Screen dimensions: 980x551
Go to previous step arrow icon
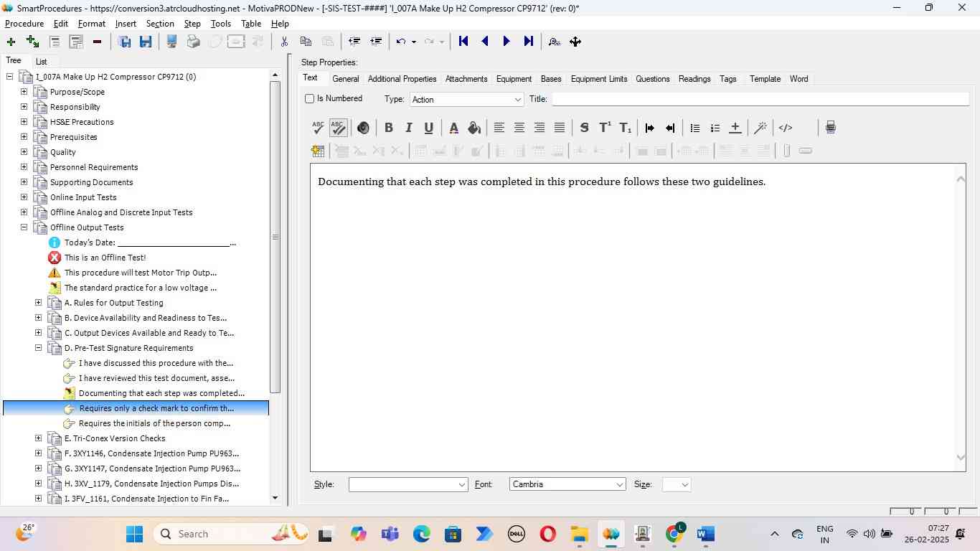click(485, 42)
